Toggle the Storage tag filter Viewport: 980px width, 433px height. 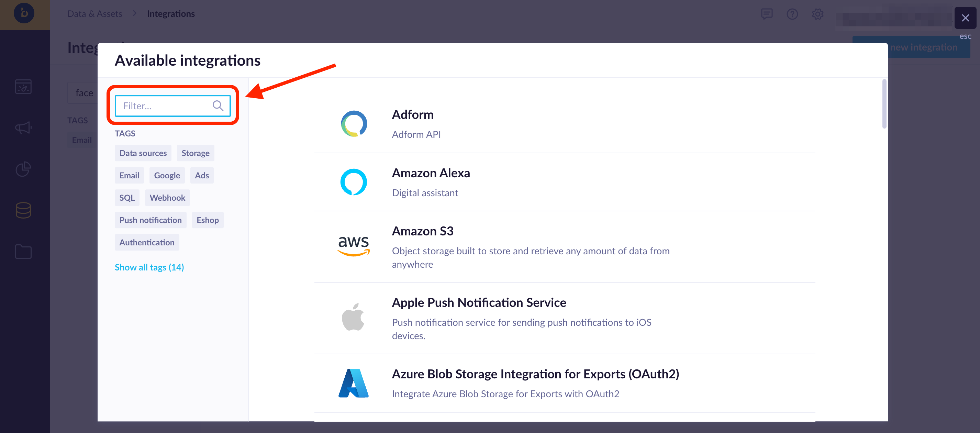pyautogui.click(x=196, y=153)
